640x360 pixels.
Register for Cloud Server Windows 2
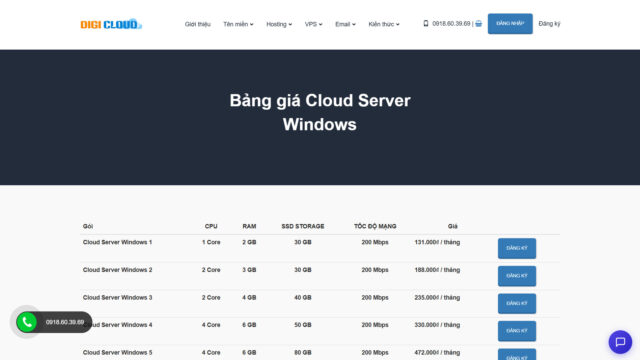click(517, 276)
